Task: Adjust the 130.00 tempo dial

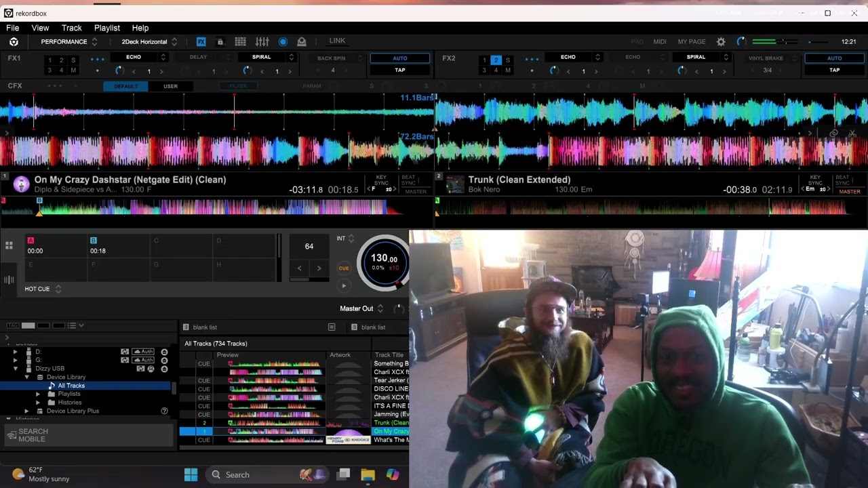Action: pos(384,262)
